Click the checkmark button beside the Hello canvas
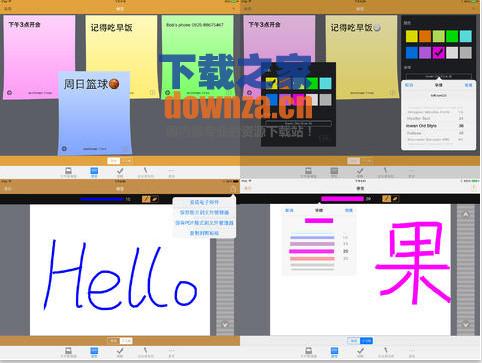 [x=225, y=324]
